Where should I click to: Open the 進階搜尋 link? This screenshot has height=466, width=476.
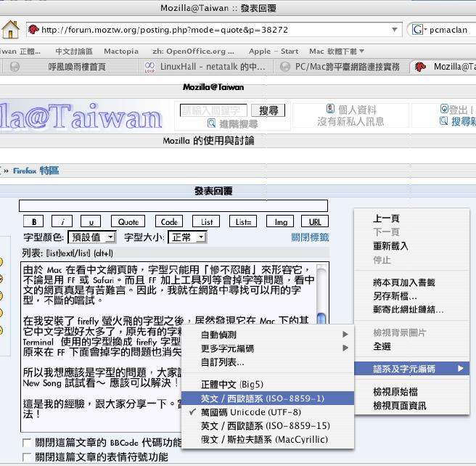[238, 123]
